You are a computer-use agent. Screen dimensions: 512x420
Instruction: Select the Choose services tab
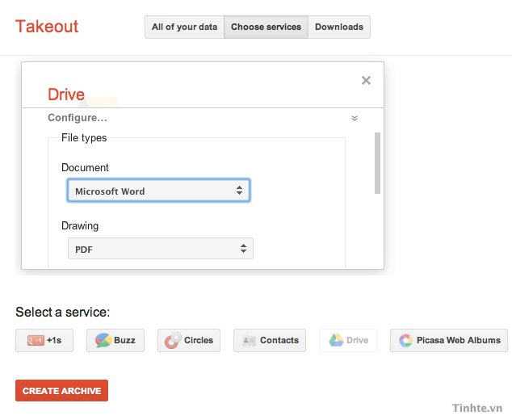click(266, 27)
